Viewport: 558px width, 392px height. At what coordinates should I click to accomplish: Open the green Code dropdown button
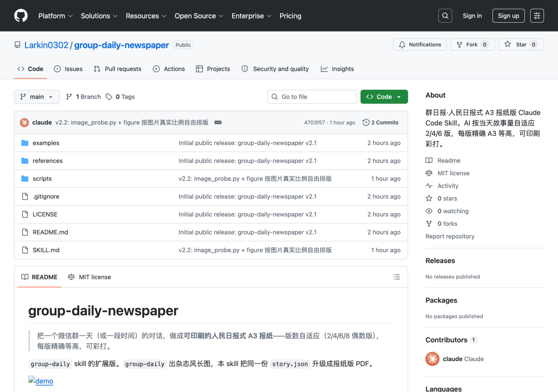384,97
